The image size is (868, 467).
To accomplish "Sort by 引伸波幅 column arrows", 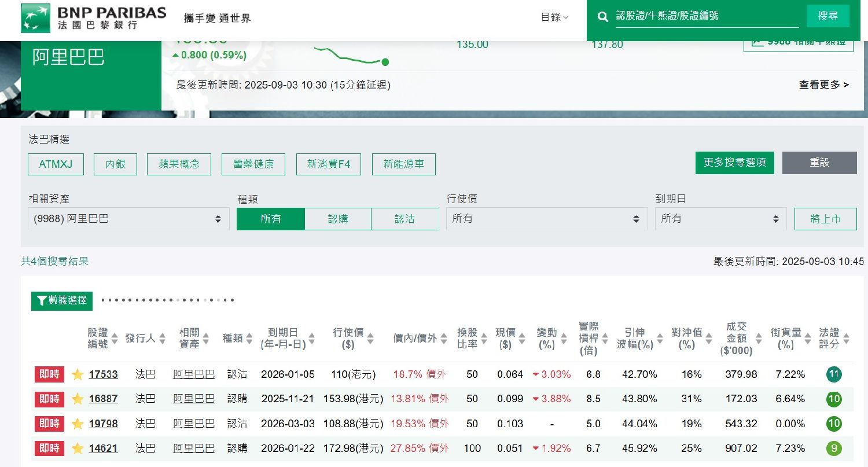I will (659, 339).
